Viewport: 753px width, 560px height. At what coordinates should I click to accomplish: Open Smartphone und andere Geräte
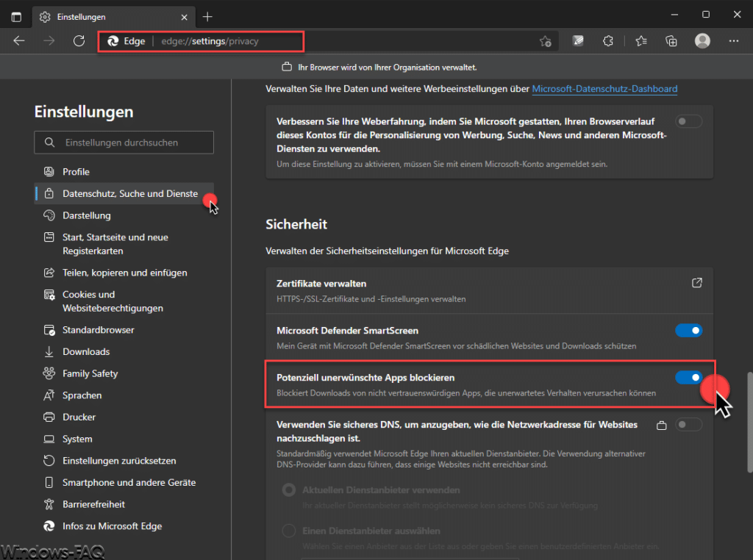pos(124,482)
